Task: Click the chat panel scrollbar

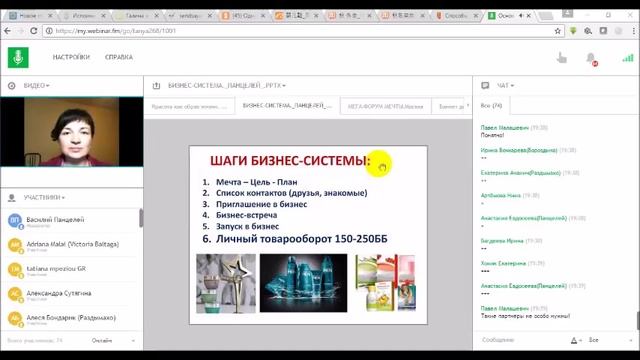Action: pos(638,320)
